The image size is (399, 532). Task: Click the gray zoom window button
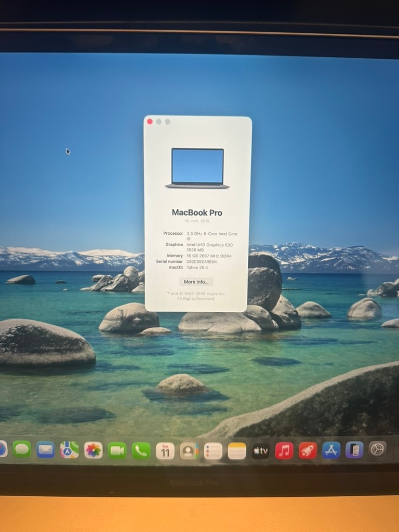pos(168,122)
